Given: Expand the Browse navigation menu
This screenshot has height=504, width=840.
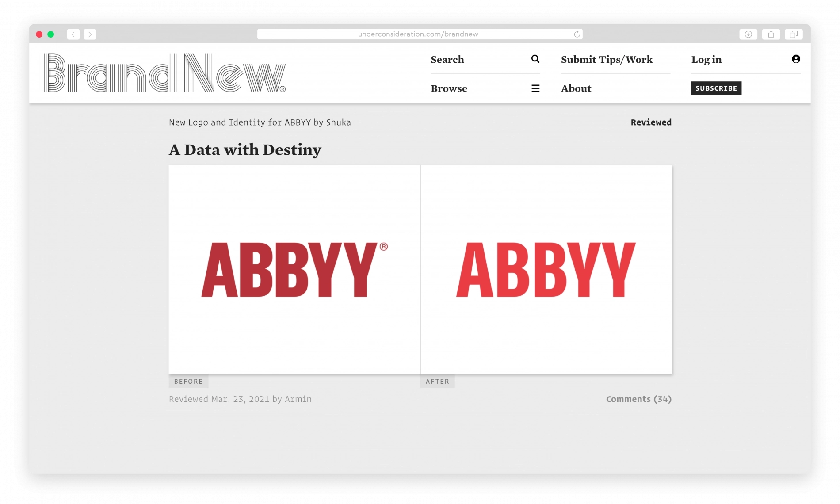Looking at the screenshot, I should (449, 88).
